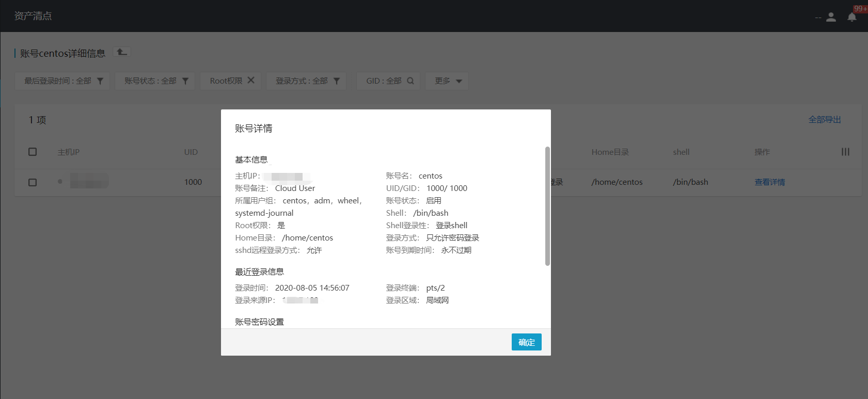Open the 查看详情 link in table row
The image size is (868, 399).
(769, 182)
